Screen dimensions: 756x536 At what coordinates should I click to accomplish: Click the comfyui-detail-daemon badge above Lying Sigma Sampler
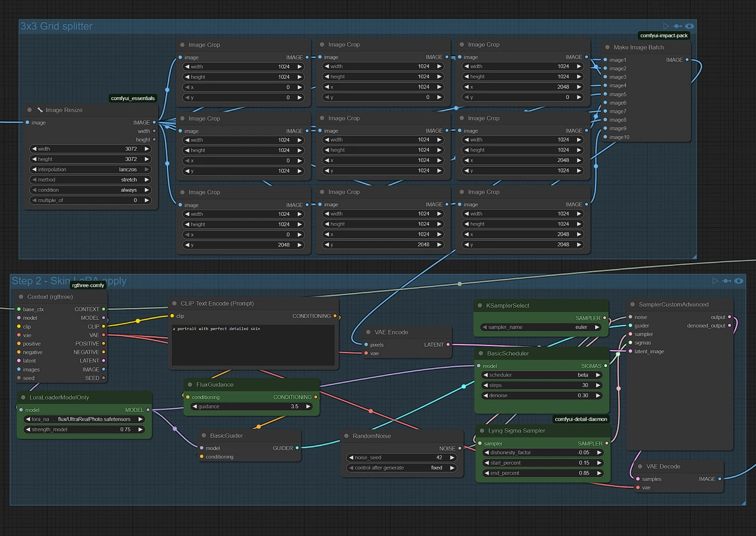[x=581, y=419]
